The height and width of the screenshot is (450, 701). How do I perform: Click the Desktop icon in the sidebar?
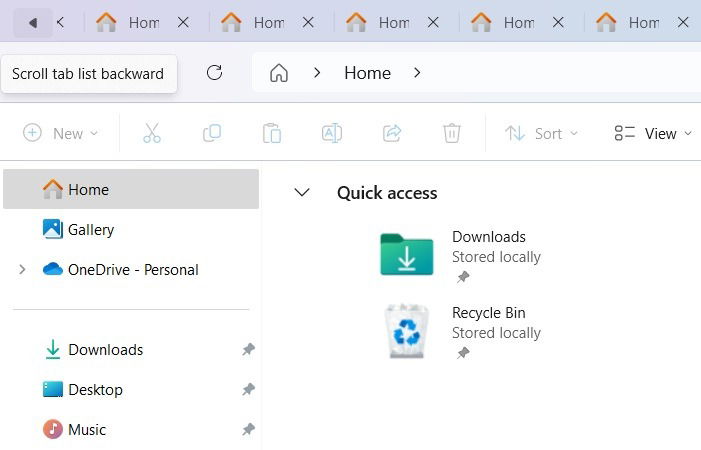[x=53, y=389]
